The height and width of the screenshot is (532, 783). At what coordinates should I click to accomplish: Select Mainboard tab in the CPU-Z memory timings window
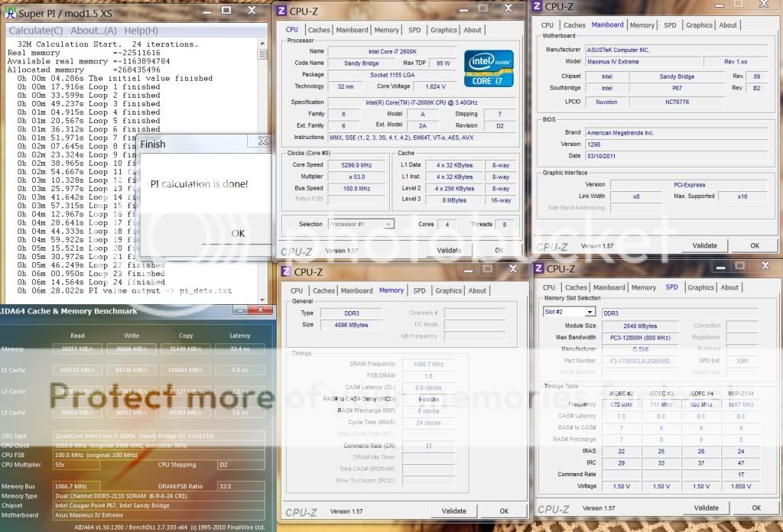coord(357,290)
